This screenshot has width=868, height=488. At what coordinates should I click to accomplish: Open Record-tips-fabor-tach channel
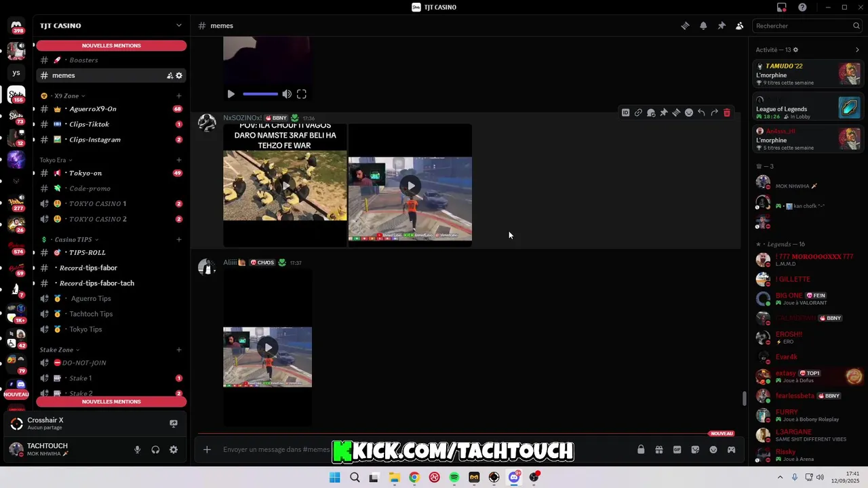point(111,283)
